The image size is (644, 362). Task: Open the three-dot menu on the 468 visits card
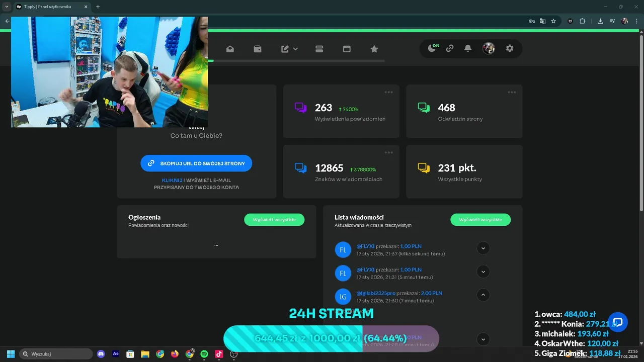coord(512,92)
